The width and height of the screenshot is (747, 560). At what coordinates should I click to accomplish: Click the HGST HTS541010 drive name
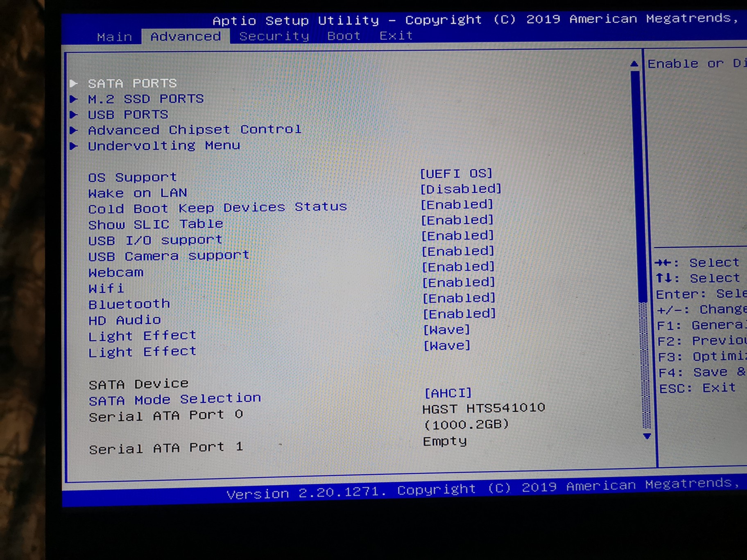(x=484, y=408)
